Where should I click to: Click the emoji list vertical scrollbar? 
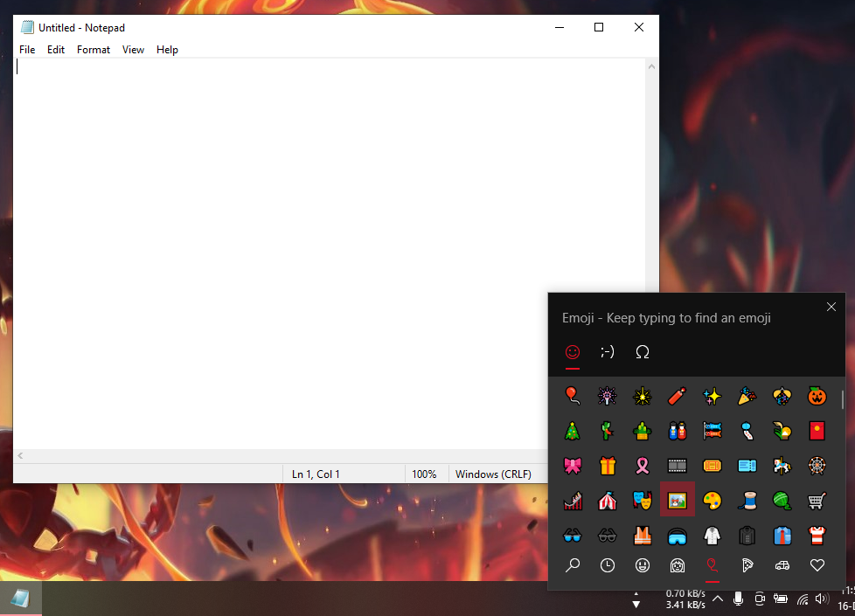[x=843, y=406]
